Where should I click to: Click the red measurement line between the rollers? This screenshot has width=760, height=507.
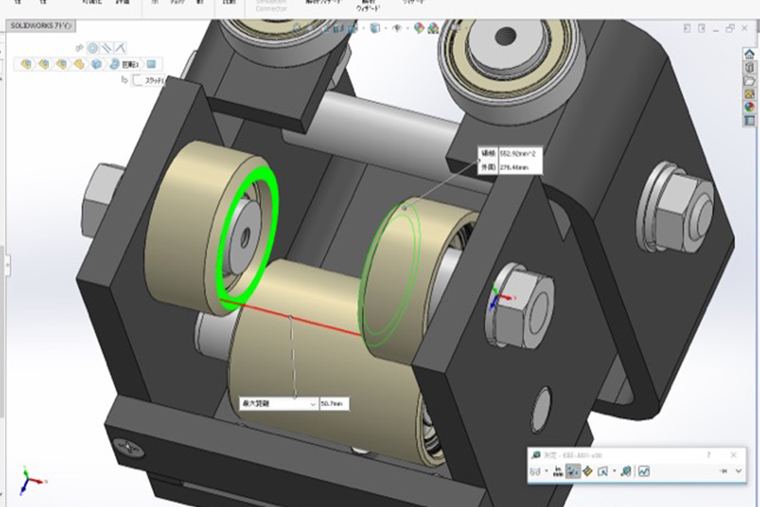291,317
